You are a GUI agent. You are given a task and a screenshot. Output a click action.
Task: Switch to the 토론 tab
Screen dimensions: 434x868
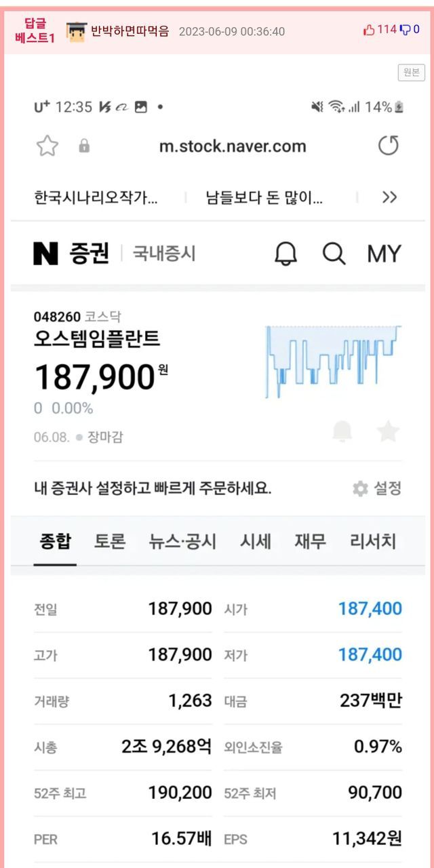pos(109,541)
